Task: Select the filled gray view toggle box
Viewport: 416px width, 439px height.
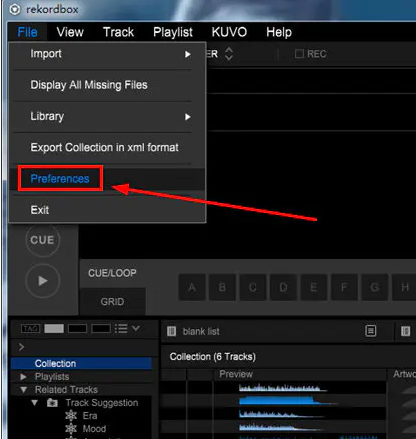Action: (x=54, y=329)
